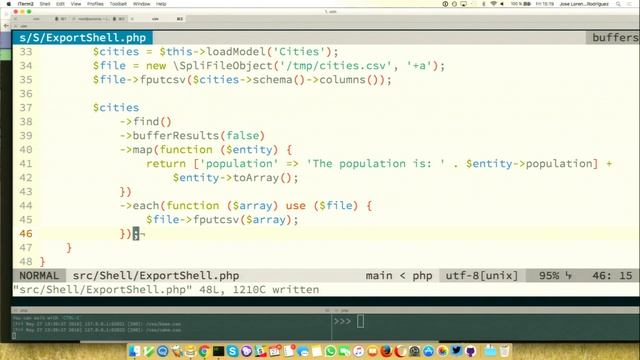The image size is (640, 360).
Task: Open the Calendar dock icon
Action: tap(274, 351)
